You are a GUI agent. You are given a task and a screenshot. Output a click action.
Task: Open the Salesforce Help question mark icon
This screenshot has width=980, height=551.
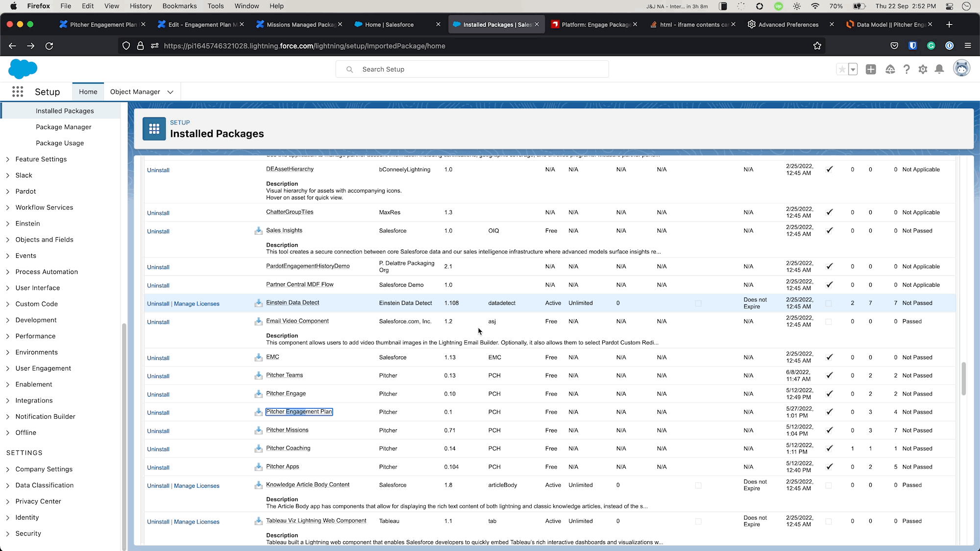[x=906, y=70]
